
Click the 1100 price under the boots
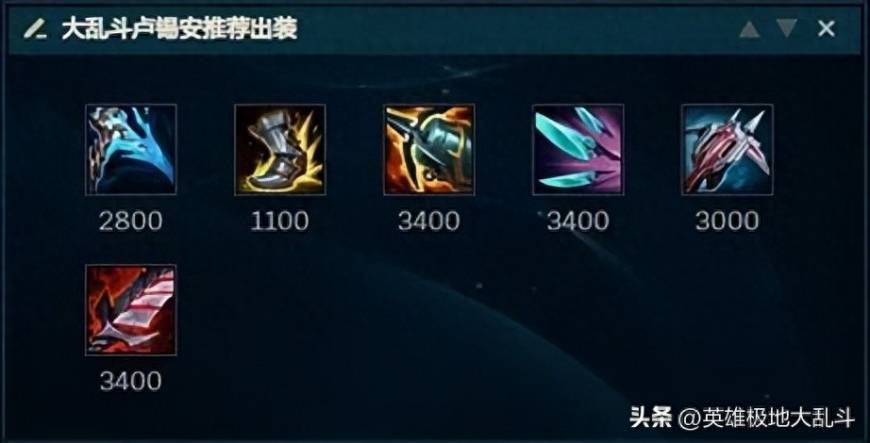[x=280, y=221]
